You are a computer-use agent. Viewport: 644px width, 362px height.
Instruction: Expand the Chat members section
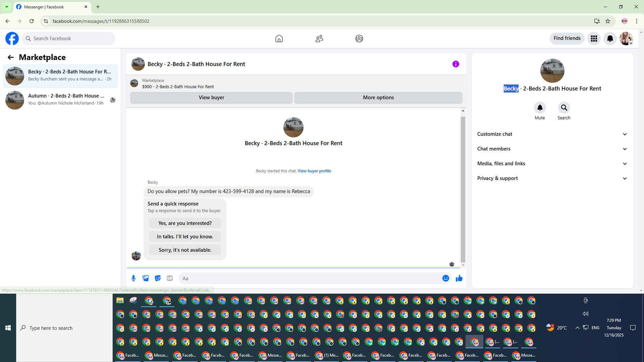point(552,149)
